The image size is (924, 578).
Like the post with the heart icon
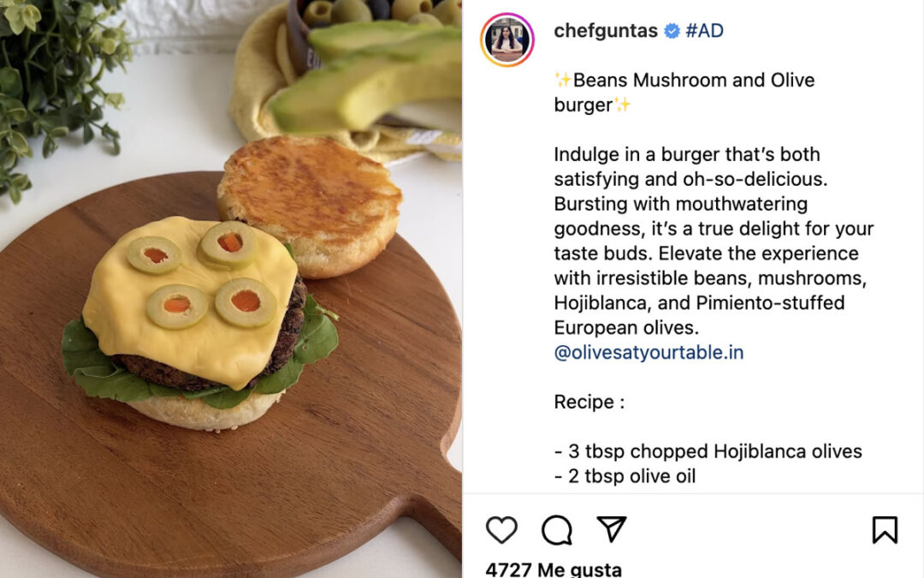point(501,530)
